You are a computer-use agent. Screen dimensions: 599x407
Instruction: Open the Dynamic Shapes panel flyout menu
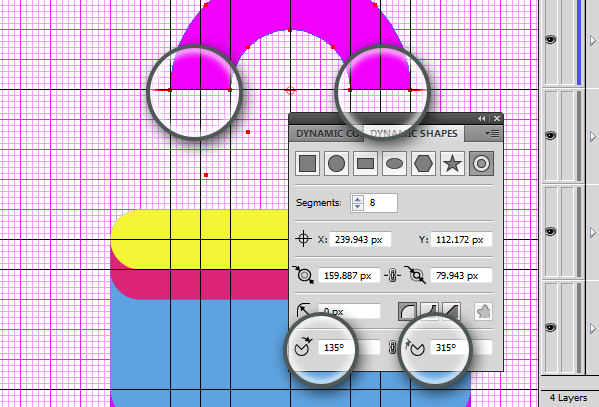point(492,133)
